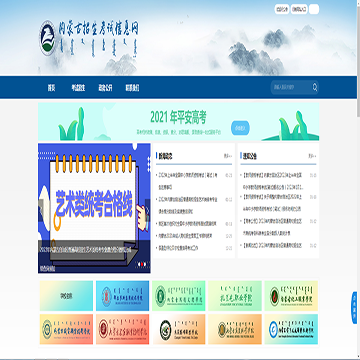Open the blue school banner with red round emblem

tap(122, 296)
